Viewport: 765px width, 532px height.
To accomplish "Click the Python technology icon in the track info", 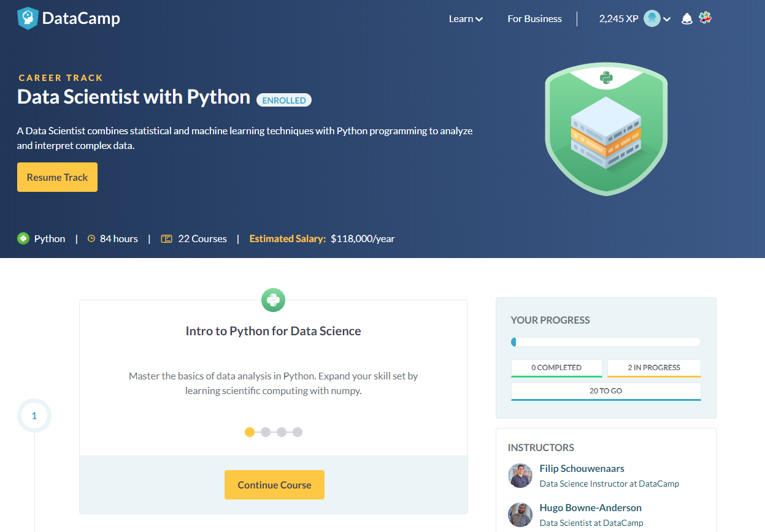I will [23, 238].
